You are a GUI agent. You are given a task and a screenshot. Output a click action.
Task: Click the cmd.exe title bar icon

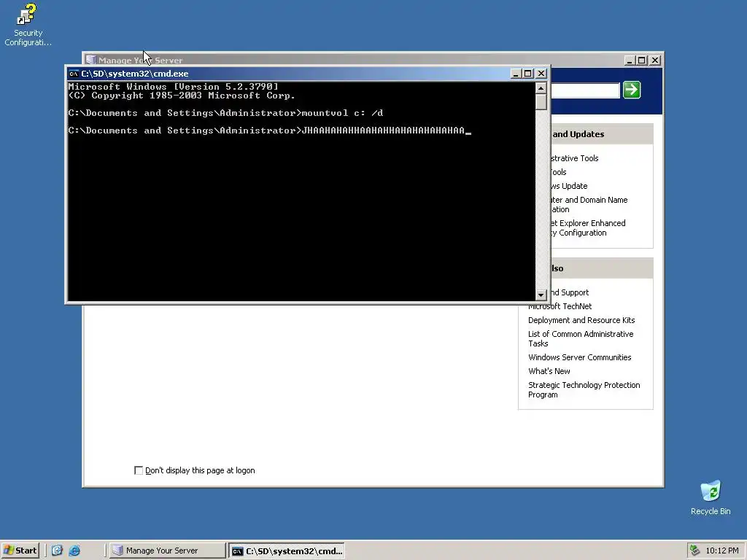(x=74, y=74)
